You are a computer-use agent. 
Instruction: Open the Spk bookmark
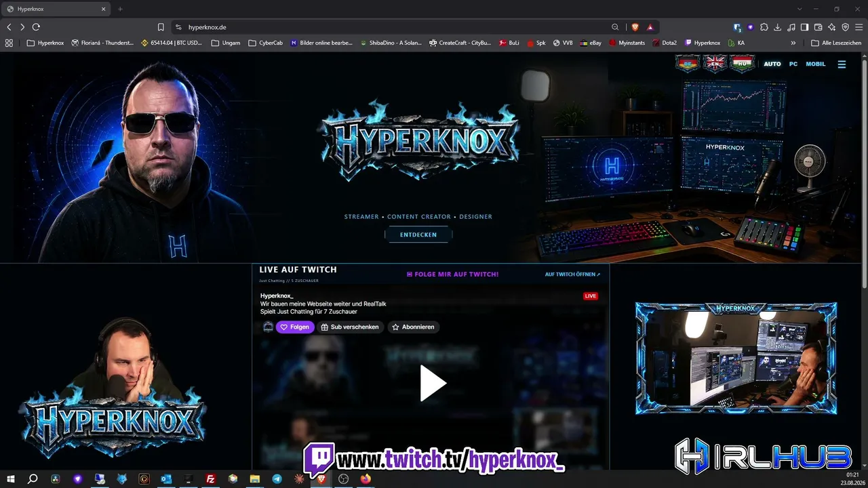(536, 43)
